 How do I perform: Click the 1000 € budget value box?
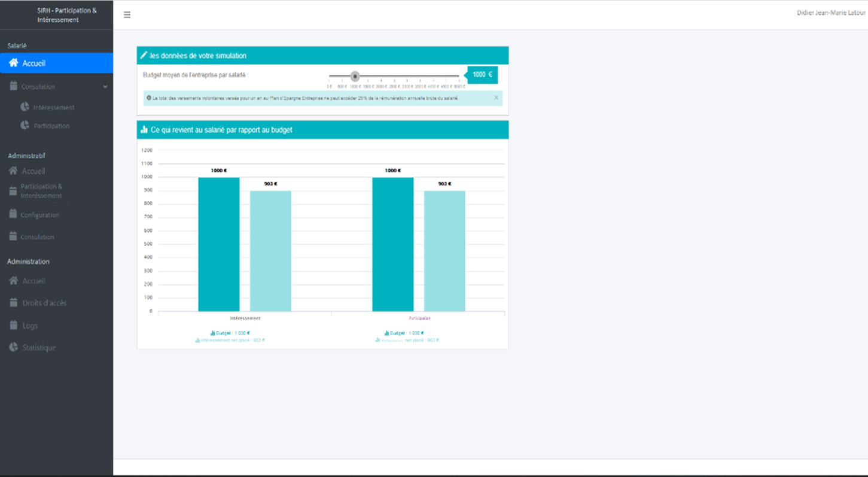click(482, 75)
